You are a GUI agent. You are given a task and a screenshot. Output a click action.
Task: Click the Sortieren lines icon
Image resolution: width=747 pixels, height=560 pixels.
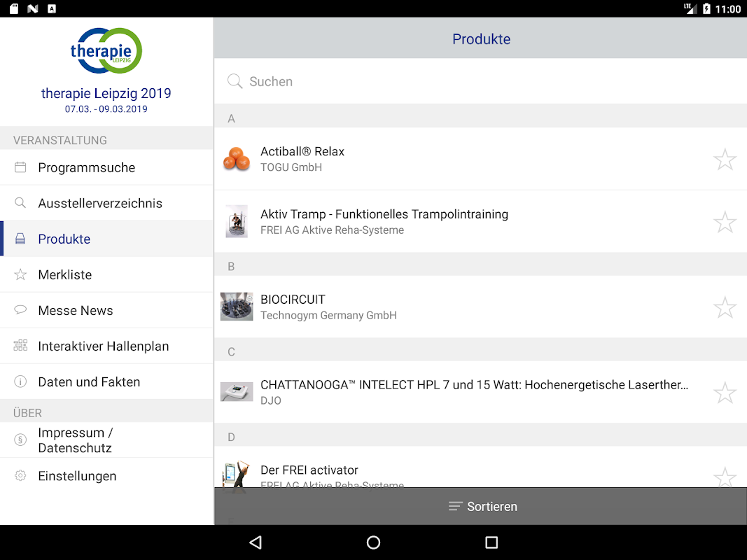tap(456, 506)
